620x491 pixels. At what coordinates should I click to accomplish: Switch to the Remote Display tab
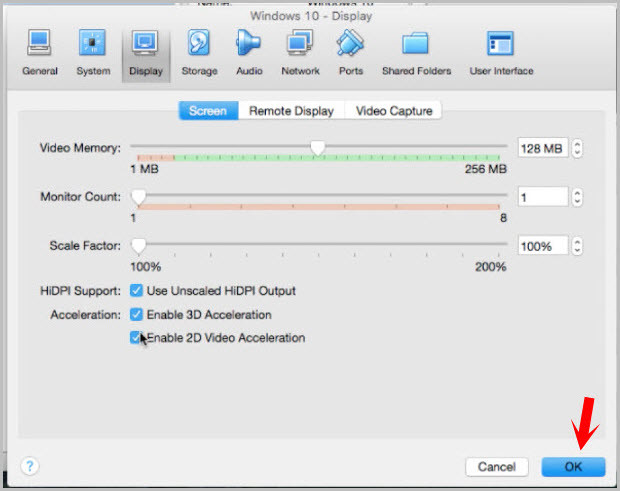(291, 111)
